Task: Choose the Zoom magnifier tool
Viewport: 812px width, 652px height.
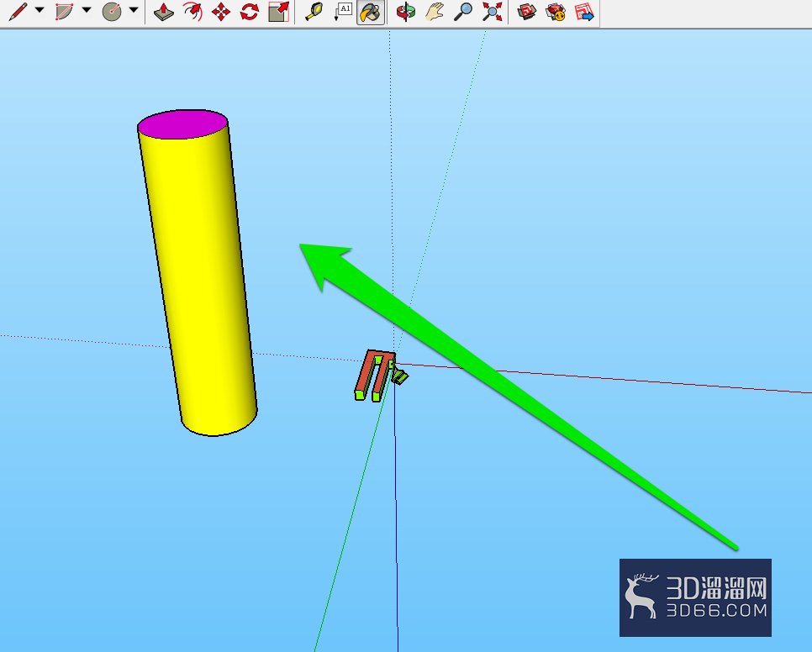Action: [x=463, y=12]
